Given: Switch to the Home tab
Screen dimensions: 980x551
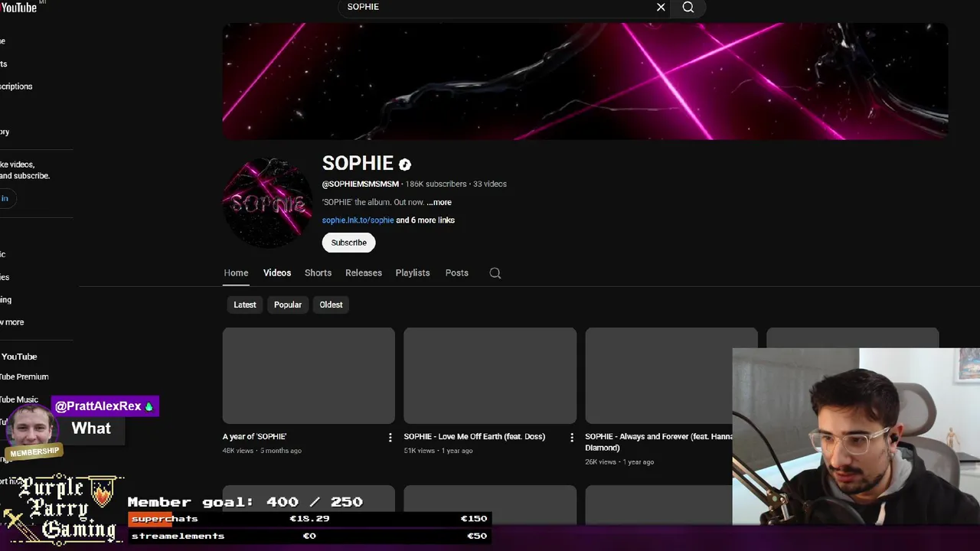Looking at the screenshot, I should pyautogui.click(x=236, y=272).
